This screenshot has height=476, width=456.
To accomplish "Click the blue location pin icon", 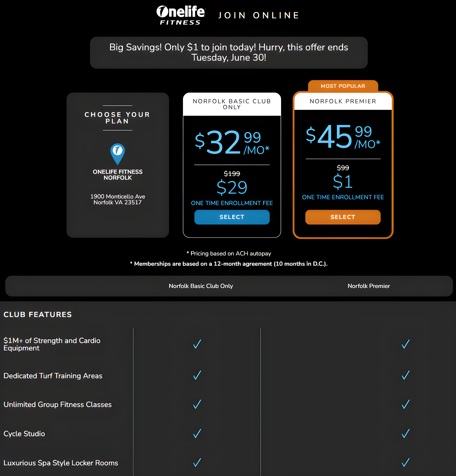I will coord(118,154).
